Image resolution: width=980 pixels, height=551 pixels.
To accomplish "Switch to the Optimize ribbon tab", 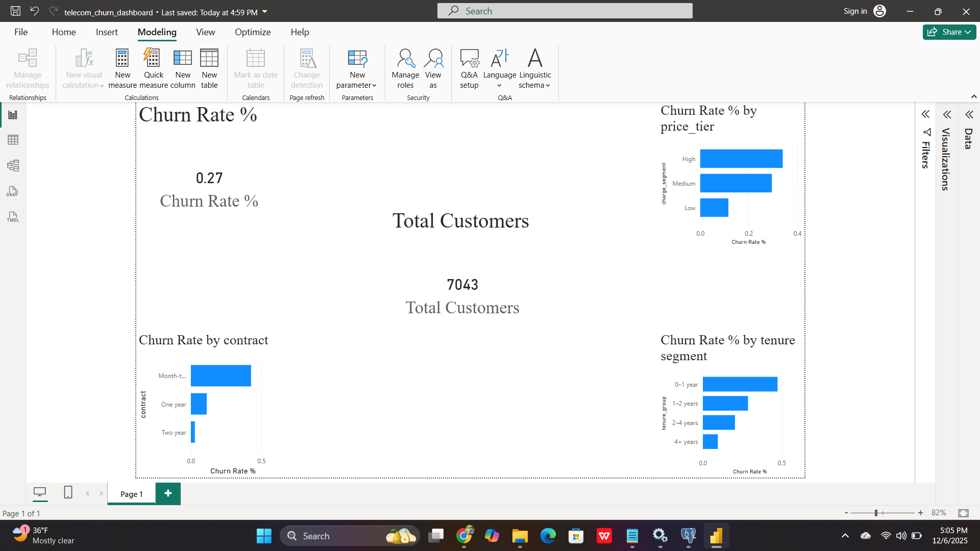I will pyautogui.click(x=253, y=32).
